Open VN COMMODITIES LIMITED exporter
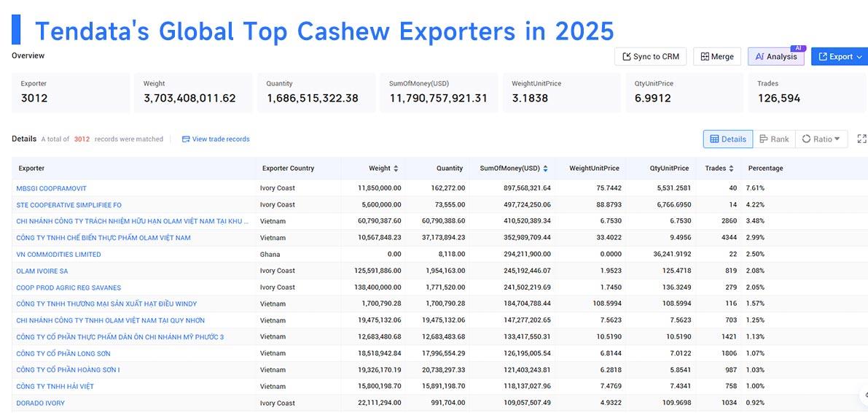868x413 pixels. 59,255
